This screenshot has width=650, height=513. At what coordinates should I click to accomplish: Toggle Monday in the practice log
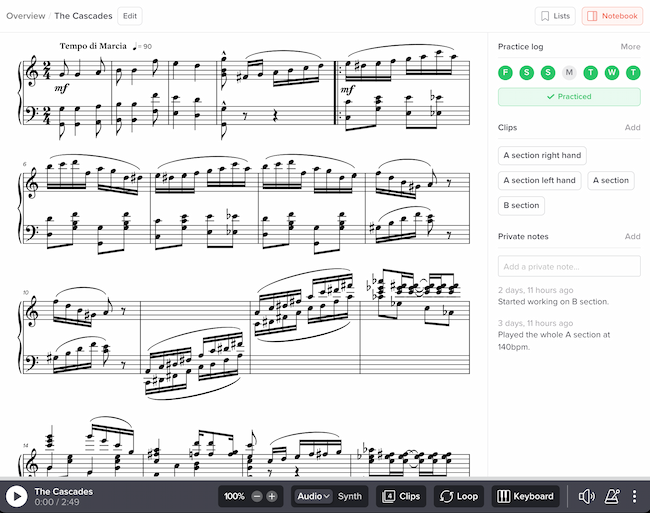point(569,72)
